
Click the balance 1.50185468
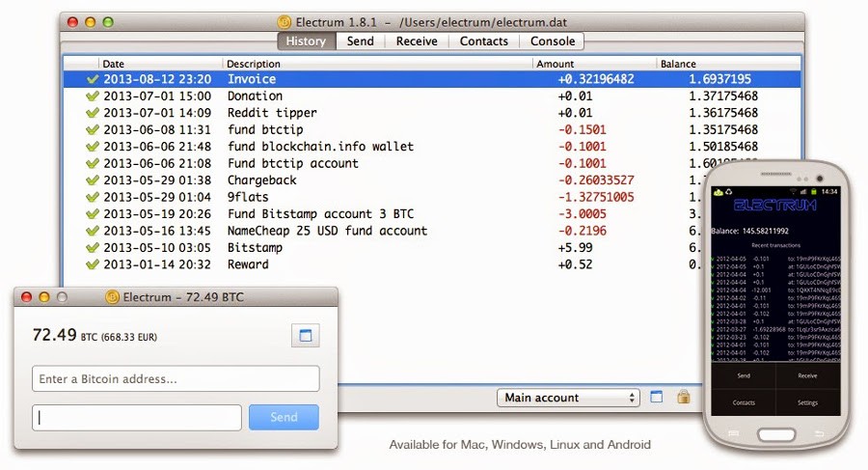click(723, 147)
